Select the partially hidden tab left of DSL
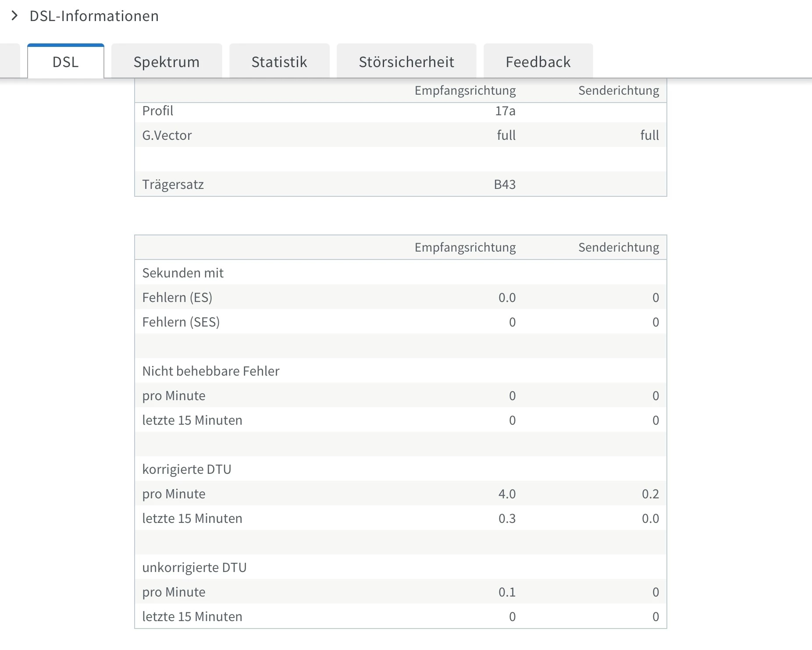This screenshot has width=812, height=650. pos(10,61)
